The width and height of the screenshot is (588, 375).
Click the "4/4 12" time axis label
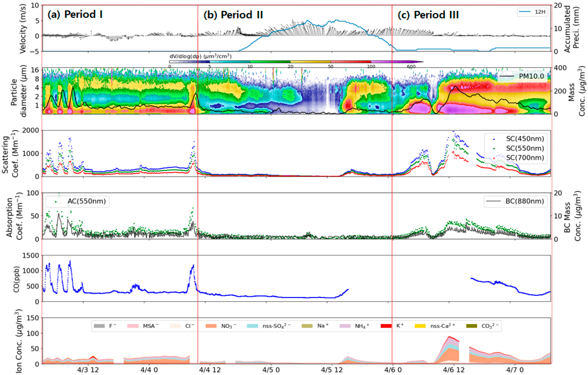point(210,370)
